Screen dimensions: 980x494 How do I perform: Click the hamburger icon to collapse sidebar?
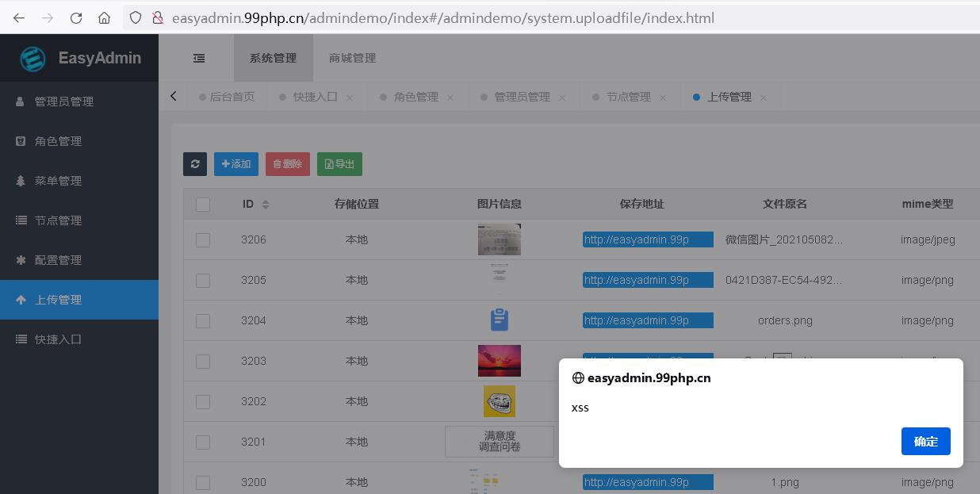(198, 58)
